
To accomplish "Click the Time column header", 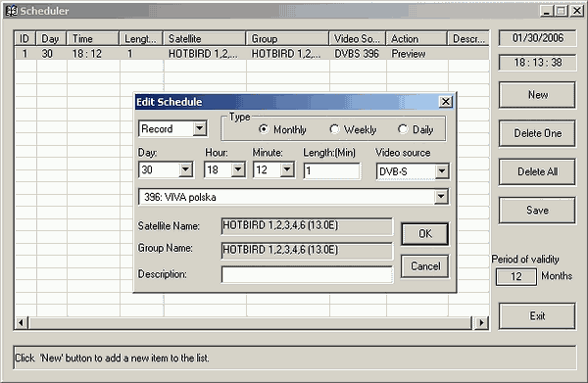I will pyautogui.click(x=93, y=38).
